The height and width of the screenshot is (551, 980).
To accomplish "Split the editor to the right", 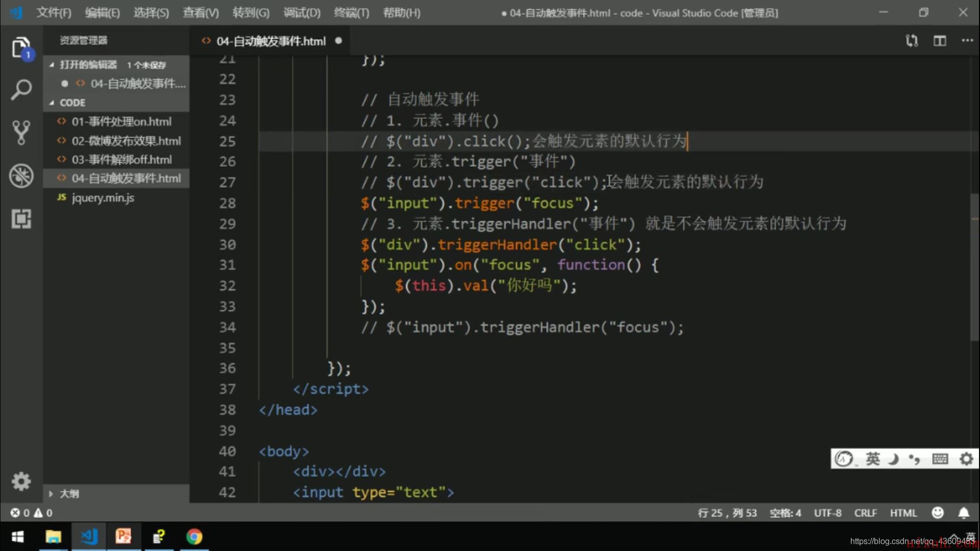I will [x=940, y=41].
